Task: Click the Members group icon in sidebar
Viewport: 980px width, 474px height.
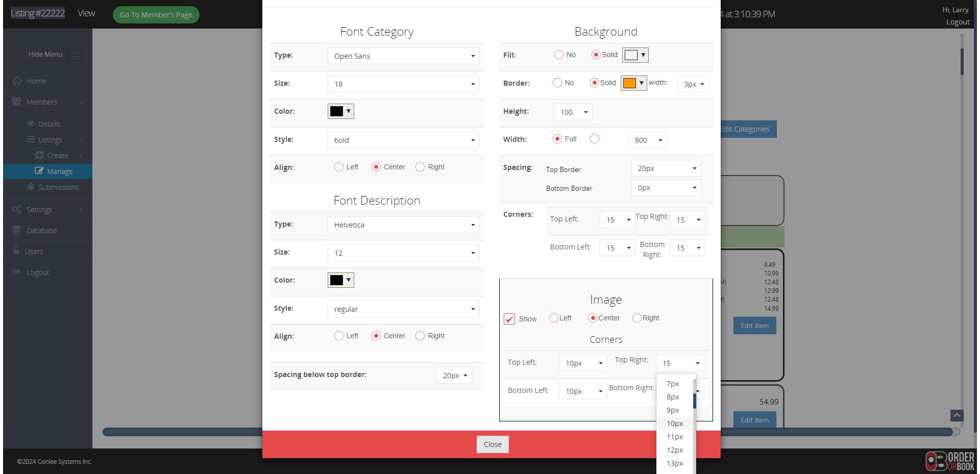Action: [x=16, y=102]
